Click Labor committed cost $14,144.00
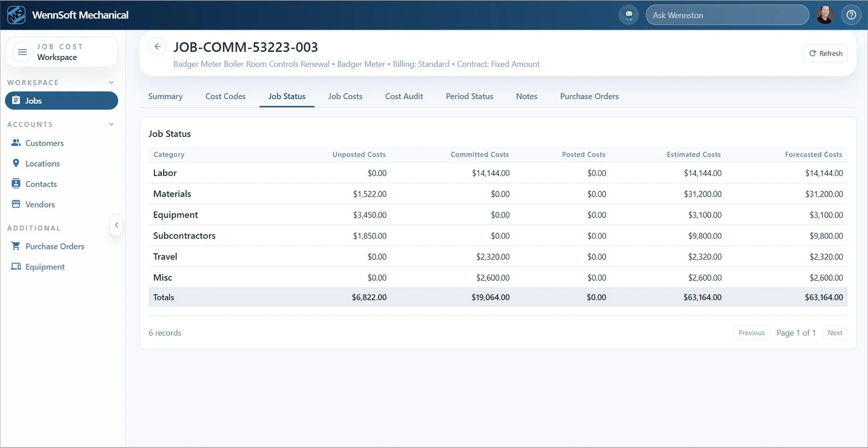 [491, 173]
